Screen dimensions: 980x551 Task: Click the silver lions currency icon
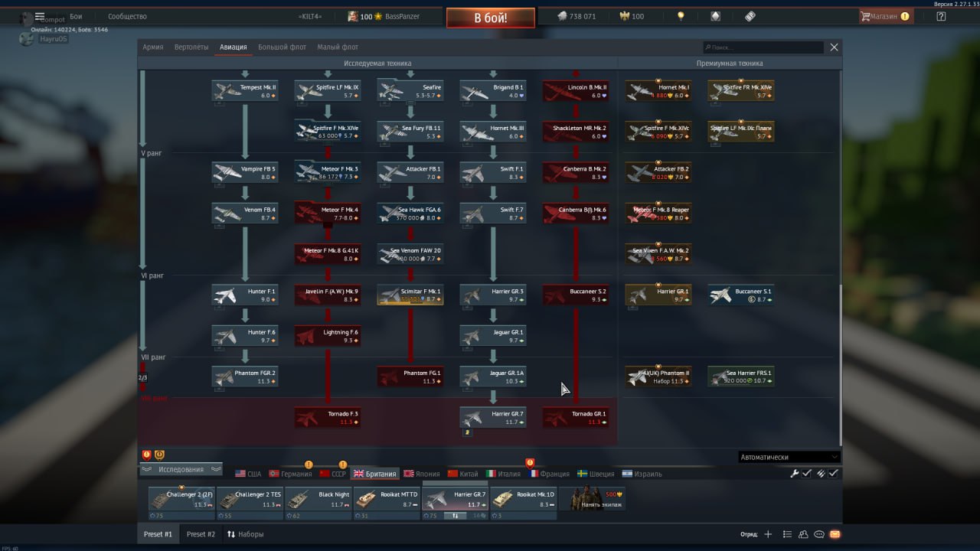[561, 16]
